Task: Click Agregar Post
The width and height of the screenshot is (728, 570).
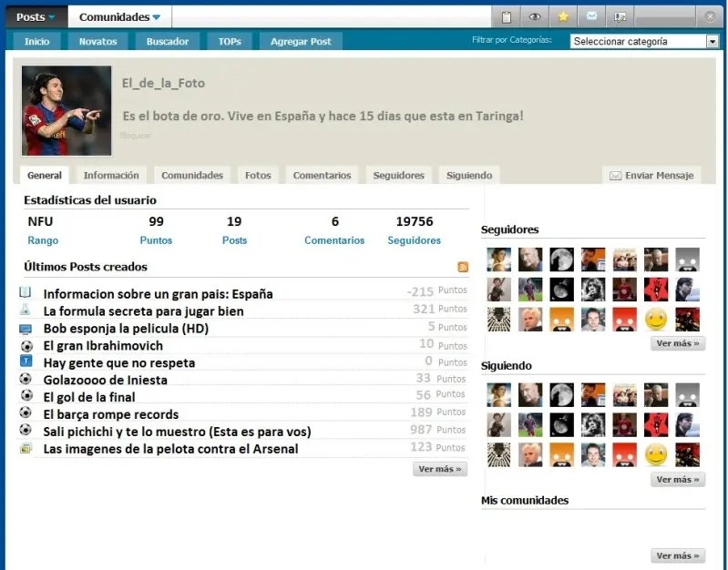Action: 301,41
